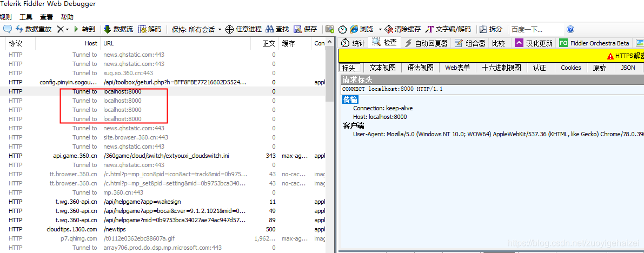644x253 pixels.
Task: Click the highlighted 传输 header group
Action: (x=350, y=99)
